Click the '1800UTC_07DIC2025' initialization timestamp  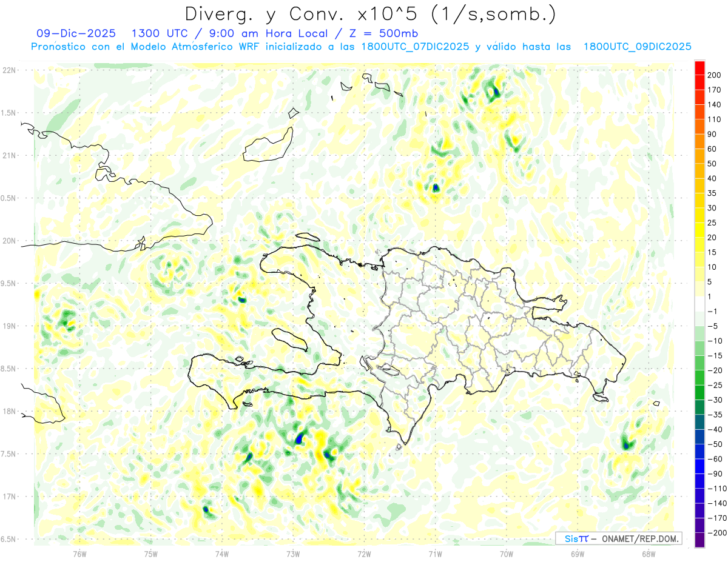click(x=414, y=47)
